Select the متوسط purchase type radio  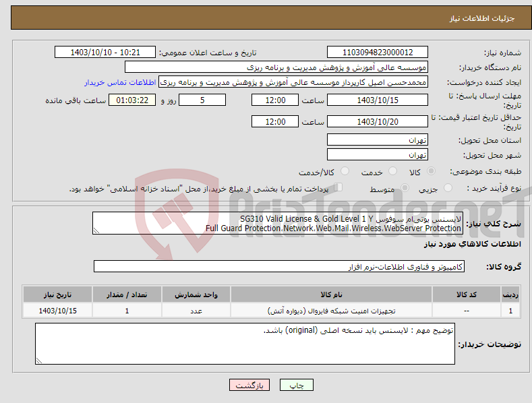point(405,187)
